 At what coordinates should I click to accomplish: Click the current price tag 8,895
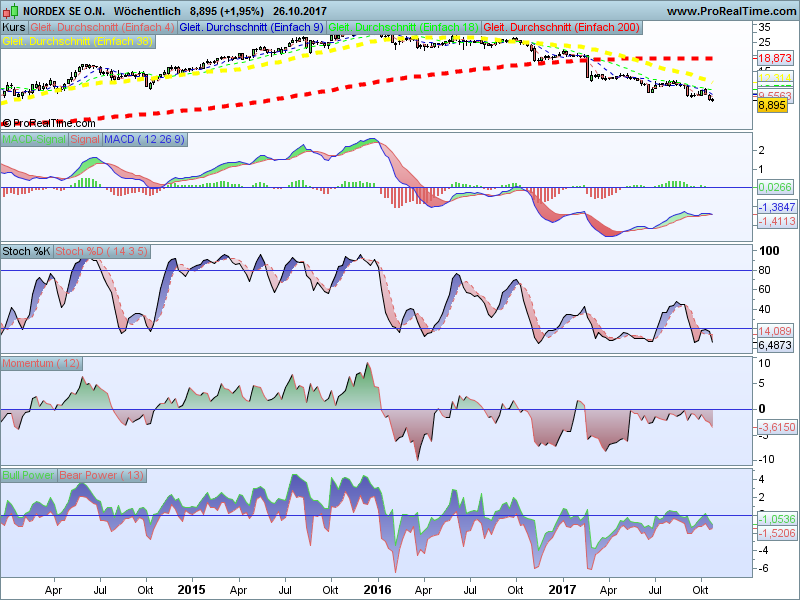click(772, 106)
